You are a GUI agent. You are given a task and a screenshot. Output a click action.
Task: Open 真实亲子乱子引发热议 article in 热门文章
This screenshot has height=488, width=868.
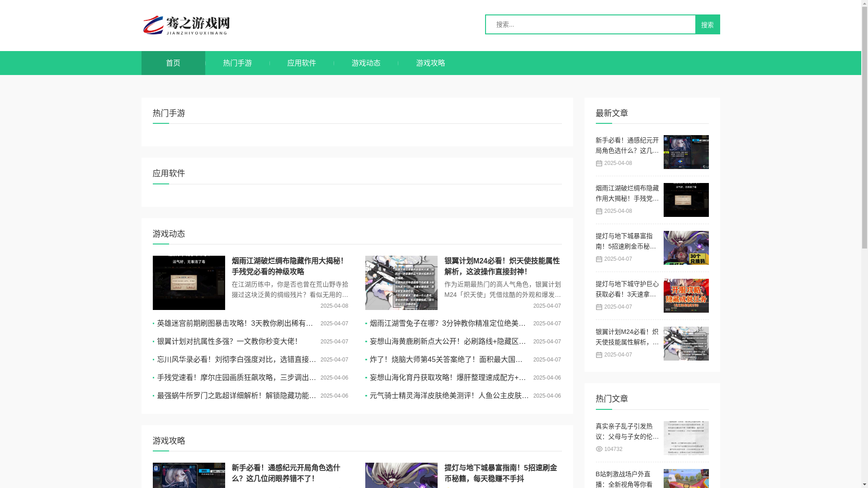point(627,432)
